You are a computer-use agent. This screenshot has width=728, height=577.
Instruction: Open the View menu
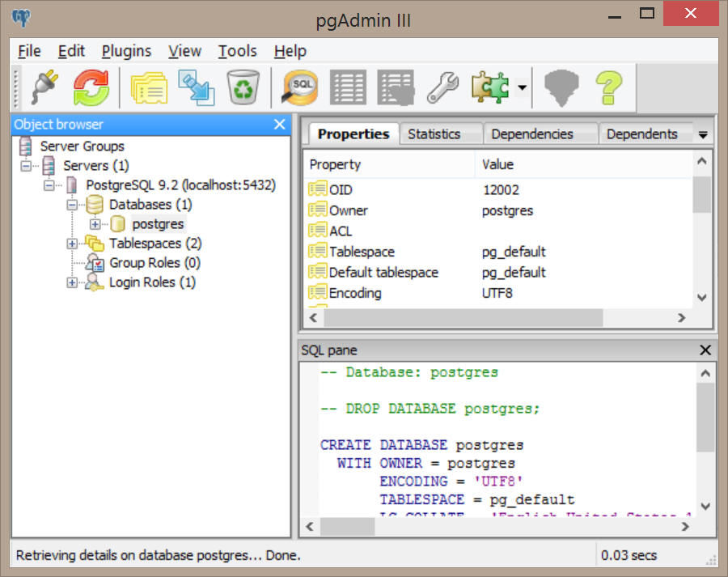pyautogui.click(x=184, y=51)
